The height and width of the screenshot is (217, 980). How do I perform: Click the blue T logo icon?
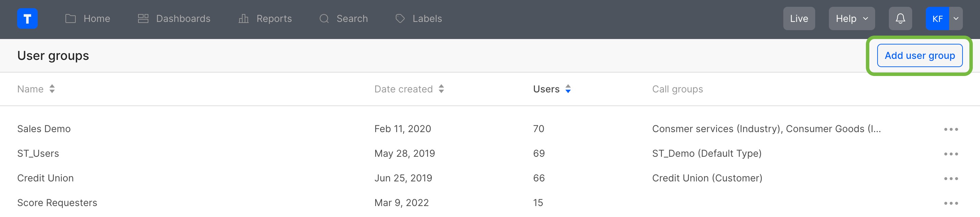(27, 18)
